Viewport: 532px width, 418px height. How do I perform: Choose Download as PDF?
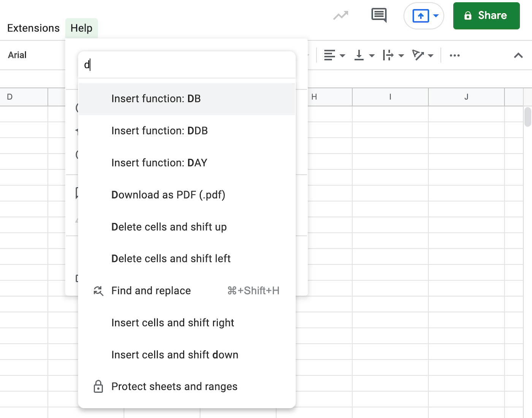coord(168,194)
